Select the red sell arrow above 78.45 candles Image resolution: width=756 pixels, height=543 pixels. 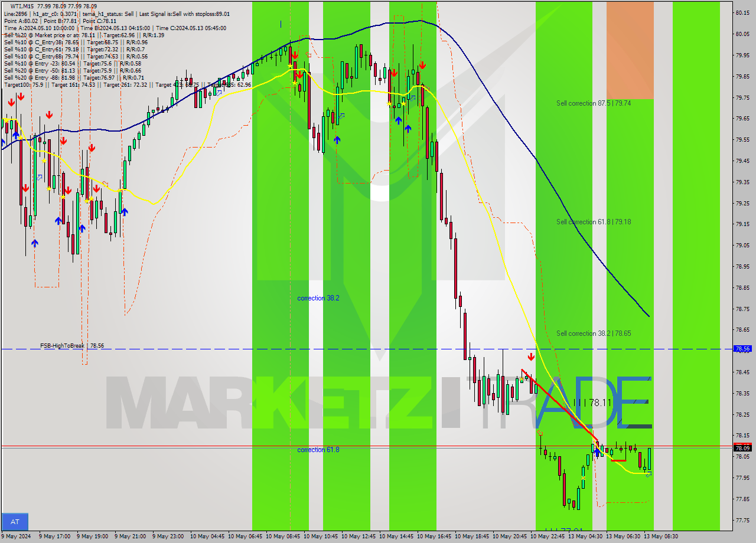click(531, 356)
